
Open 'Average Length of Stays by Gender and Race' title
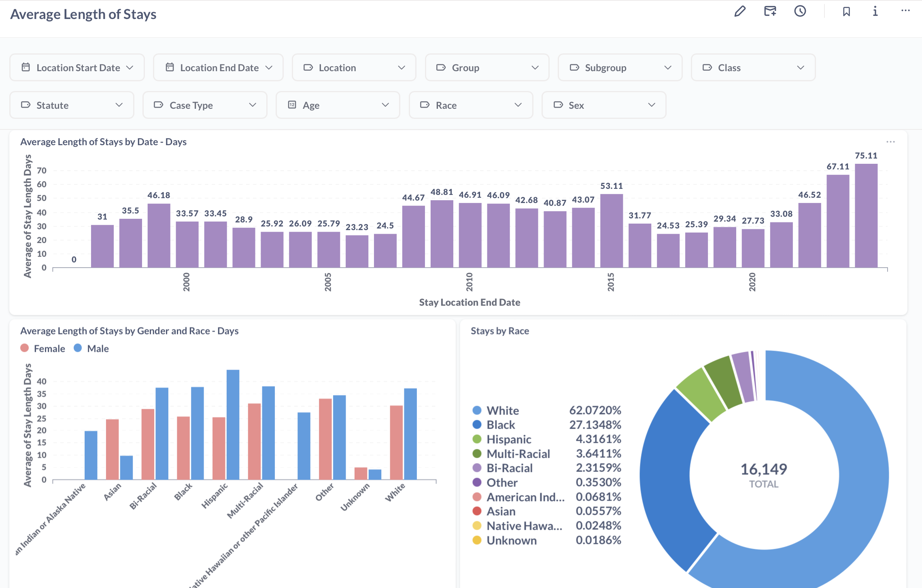pos(129,331)
